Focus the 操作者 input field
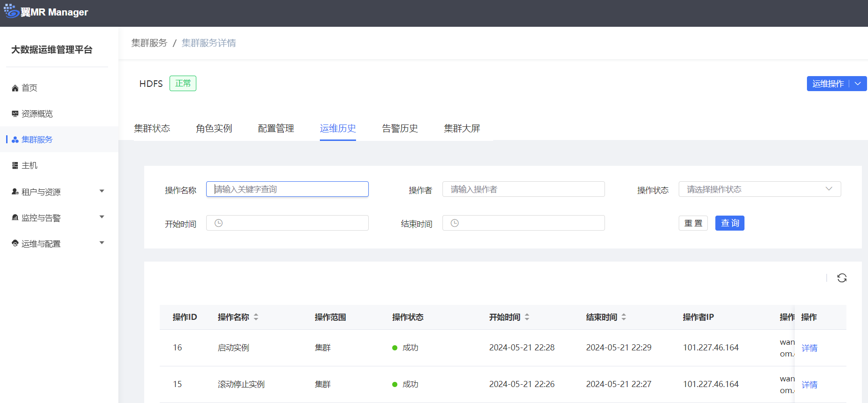The image size is (868, 403). tap(524, 189)
